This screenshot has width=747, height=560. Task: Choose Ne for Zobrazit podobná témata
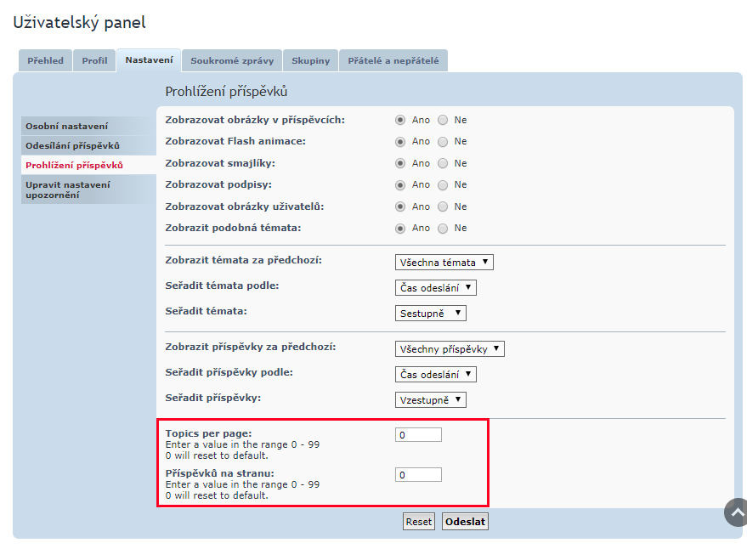coord(443,229)
